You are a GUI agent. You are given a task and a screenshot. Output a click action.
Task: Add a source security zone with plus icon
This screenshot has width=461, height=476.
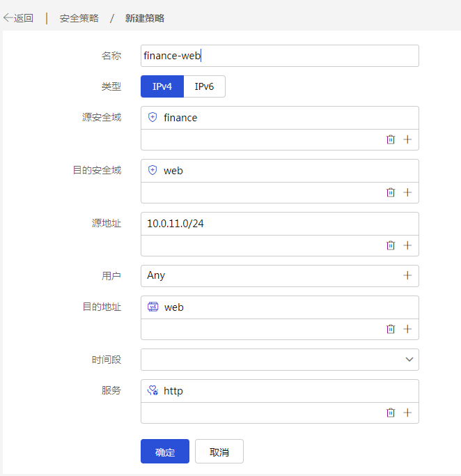[x=407, y=139]
